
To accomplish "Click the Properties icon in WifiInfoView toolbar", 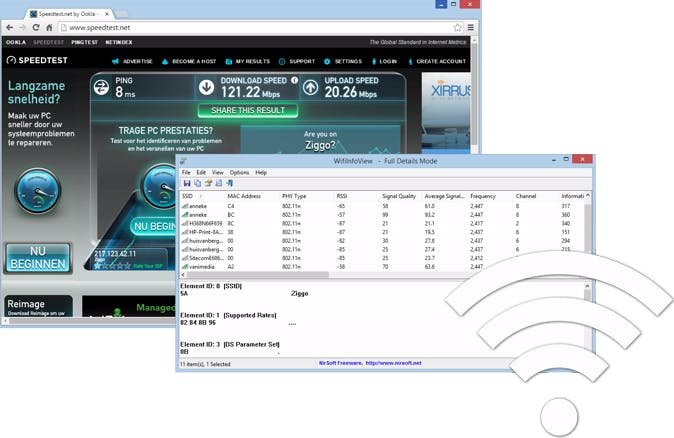I will tap(208, 183).
